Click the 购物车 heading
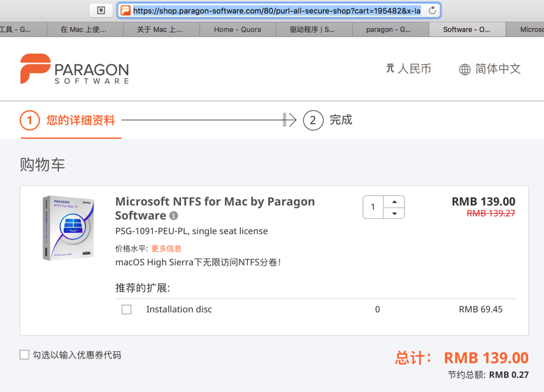Screen dimensions: 544x392 [42, 164]
